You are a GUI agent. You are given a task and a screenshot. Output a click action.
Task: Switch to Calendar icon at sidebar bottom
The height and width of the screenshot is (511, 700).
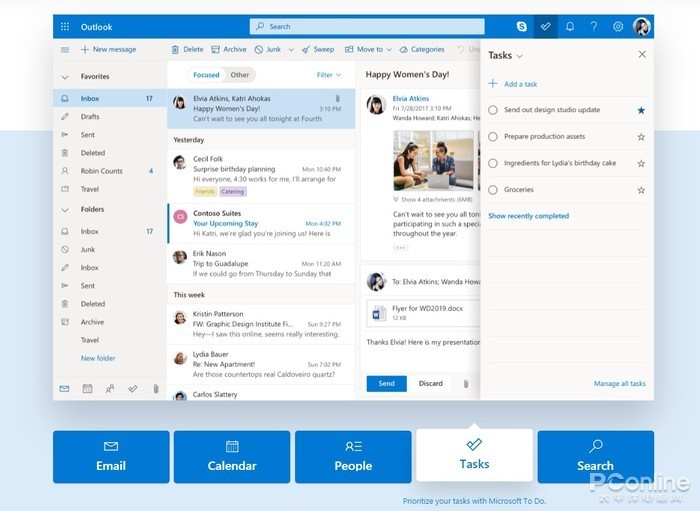pyautogui.click(x=88, y=389)
